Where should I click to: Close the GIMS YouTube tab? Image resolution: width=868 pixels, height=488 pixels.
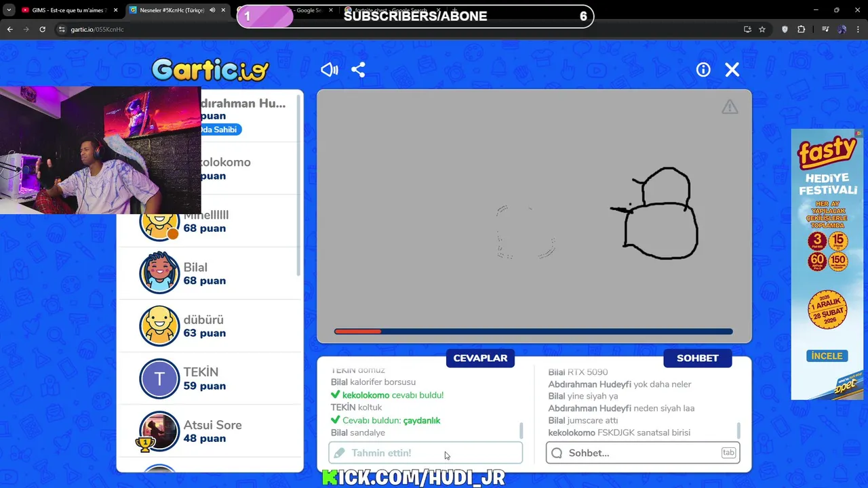(116, 10)
